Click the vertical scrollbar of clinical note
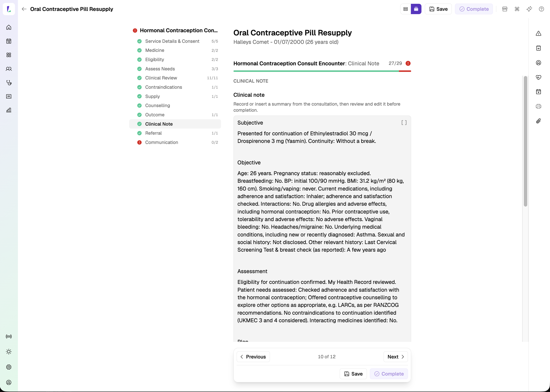Screen dimensions: 550x392 pyautogui.click(x=525, y=141)
